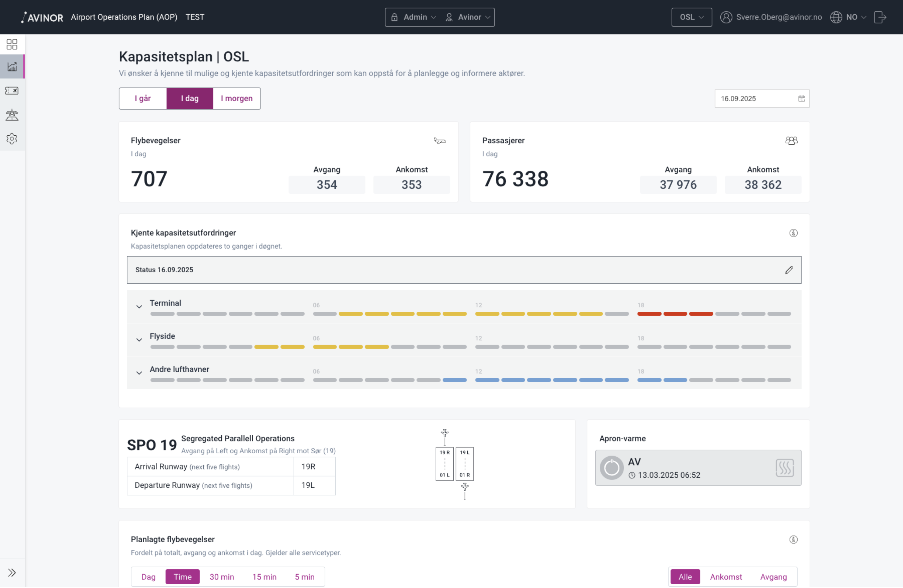Open calendar icon in date field
Viewport: 903px width, 588px height.
[801, 99]
